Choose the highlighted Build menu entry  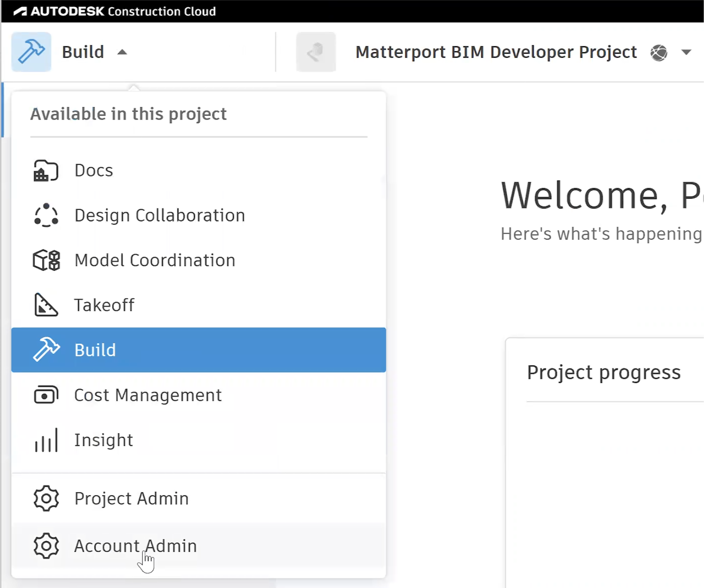(x=95, y=350)
